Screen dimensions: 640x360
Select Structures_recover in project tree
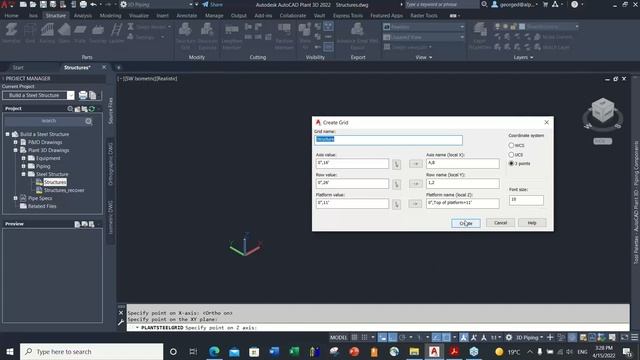point(64,190)
